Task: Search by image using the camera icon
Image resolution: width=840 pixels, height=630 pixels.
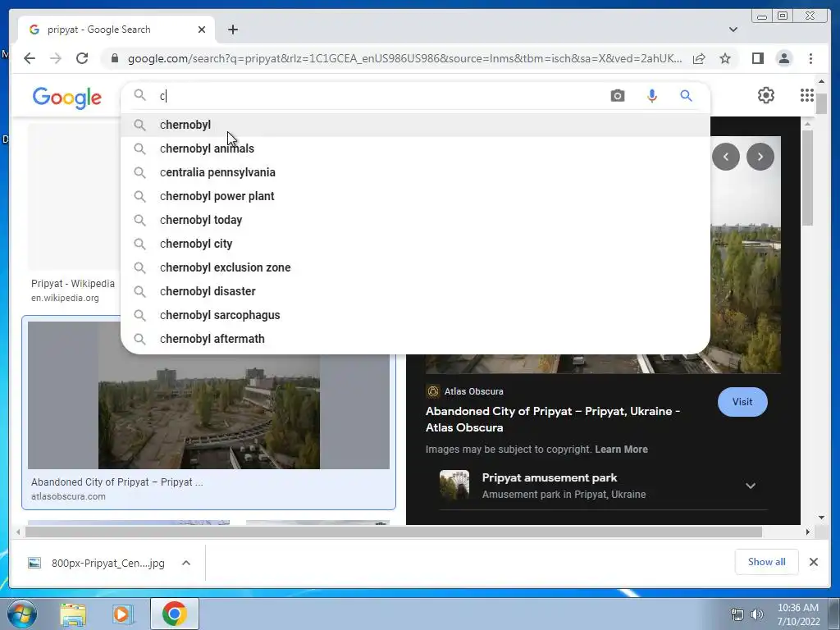Action: point(618,96)
